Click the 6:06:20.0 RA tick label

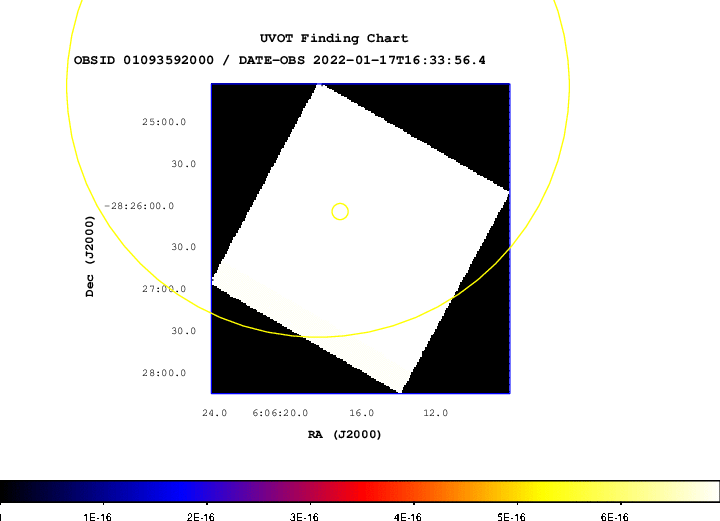(280, 413)
